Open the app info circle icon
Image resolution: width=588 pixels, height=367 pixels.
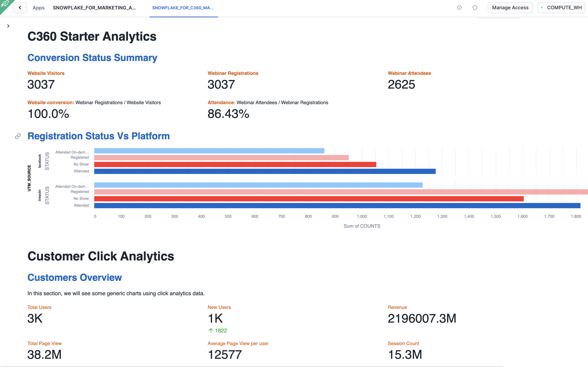[x=459, y=8]
